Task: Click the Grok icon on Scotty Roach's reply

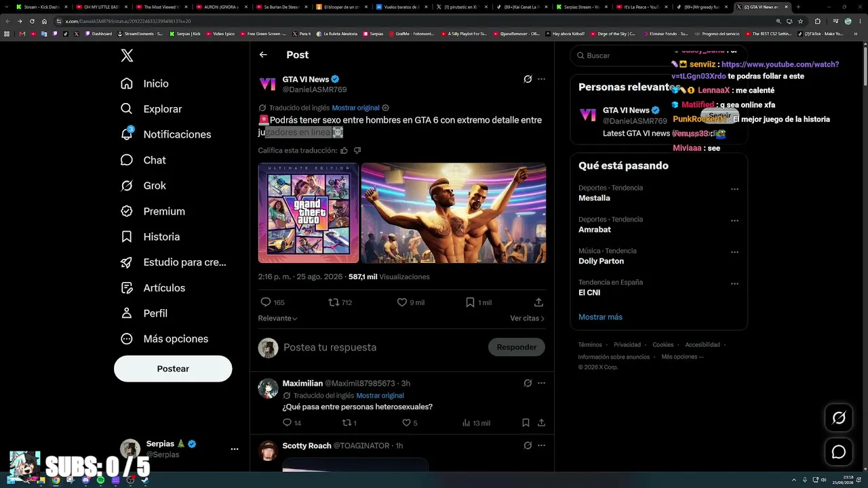Action: click(x=528, y=446)
